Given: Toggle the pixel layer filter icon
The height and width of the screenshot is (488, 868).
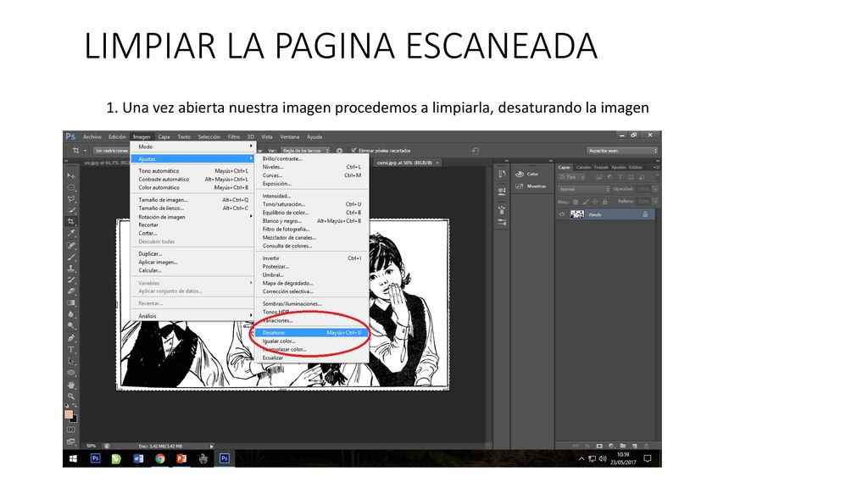Looking at the screenshot, I should [x=599, y=177].
